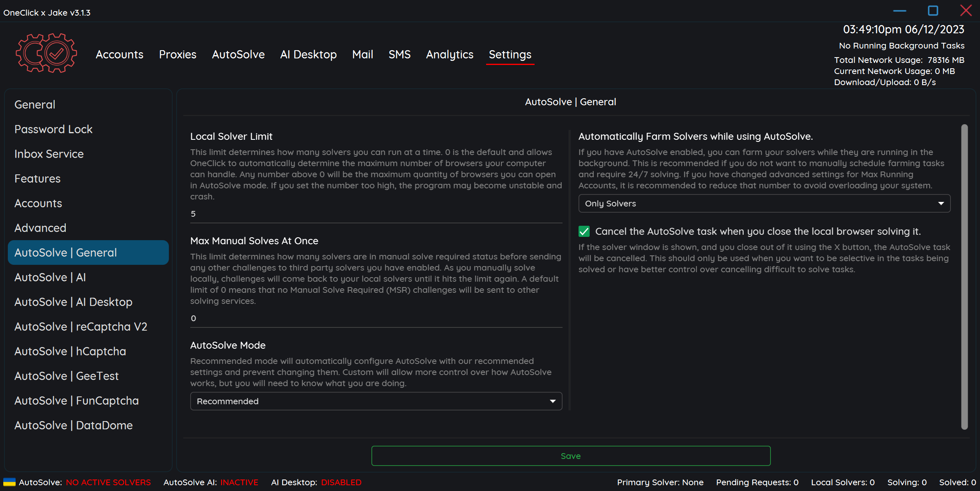Screen dimensions: 980x491
Task: Maximize the application window
Action: point(933,11)
